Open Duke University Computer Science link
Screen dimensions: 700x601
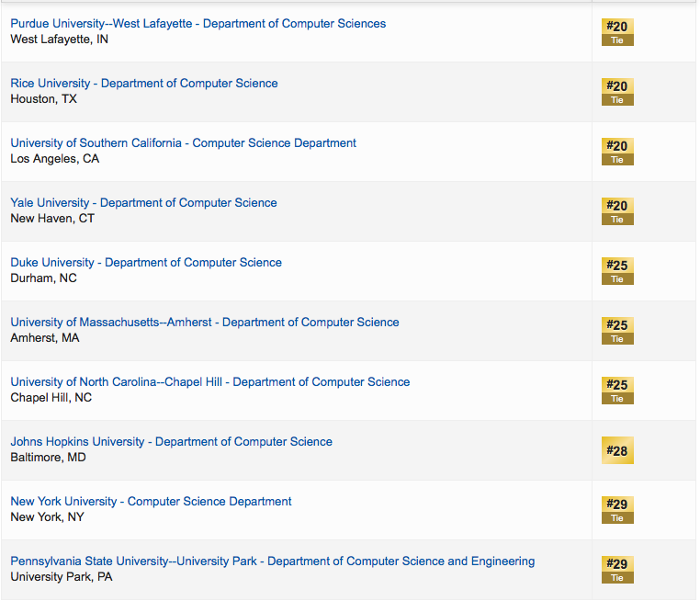(x=146, y=263)
